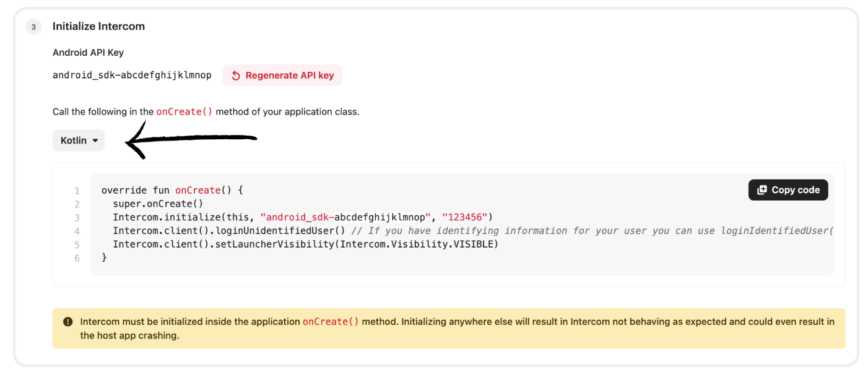Select the android_sdk-abcdefghijklmnop API key text
Image resolution: width=868 pixels, height=380 pixels.
coord(132,76)
